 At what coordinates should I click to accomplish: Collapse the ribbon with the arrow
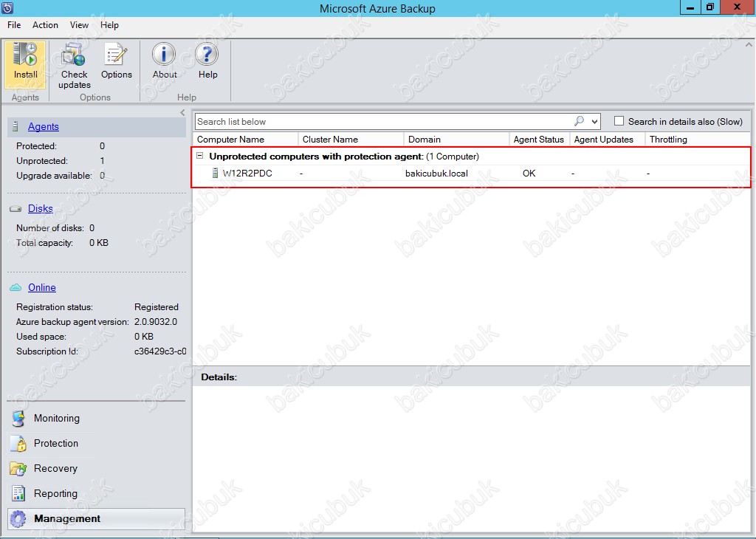[749, 45]
